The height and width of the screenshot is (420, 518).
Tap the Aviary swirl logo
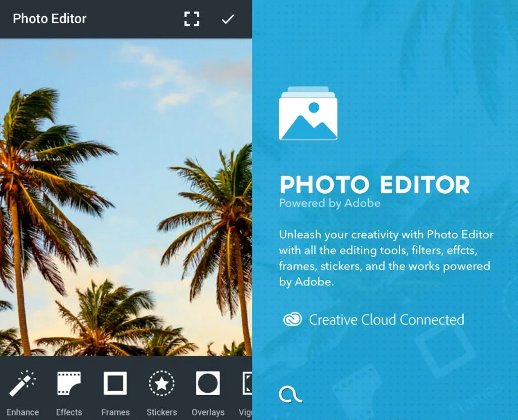[x=290, y=394]
